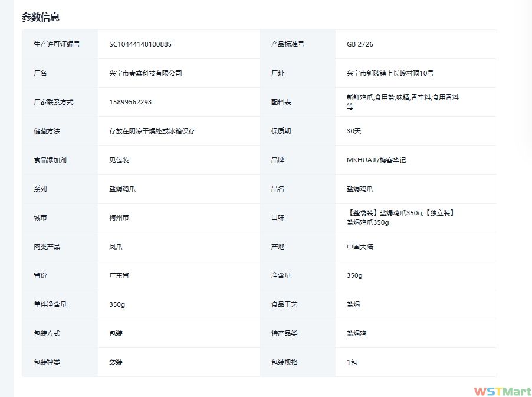Click the storage method value 存放在阴凉干燥处或冰箱保存
Image resolution: width=532 pixels, height=397 pixels.
coord(152,131)
